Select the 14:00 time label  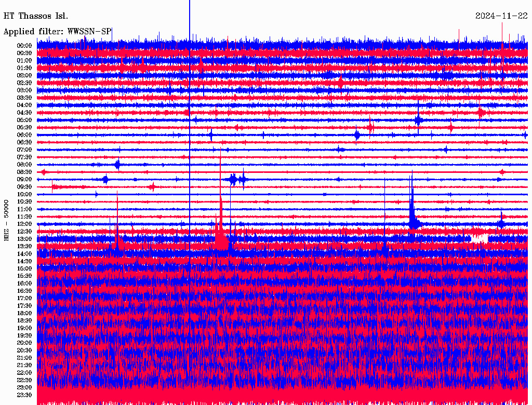[24, 254]
